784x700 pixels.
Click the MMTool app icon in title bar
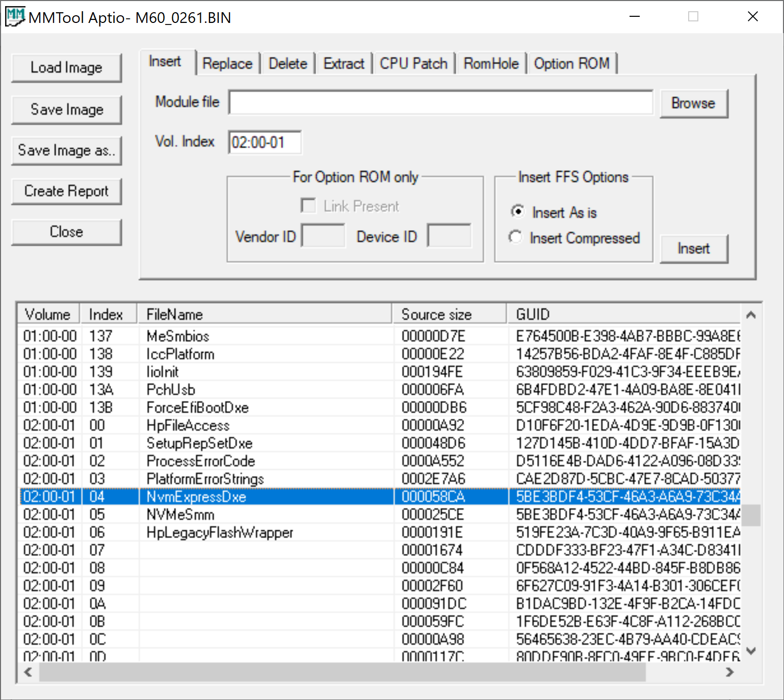[x=15, y=17]
